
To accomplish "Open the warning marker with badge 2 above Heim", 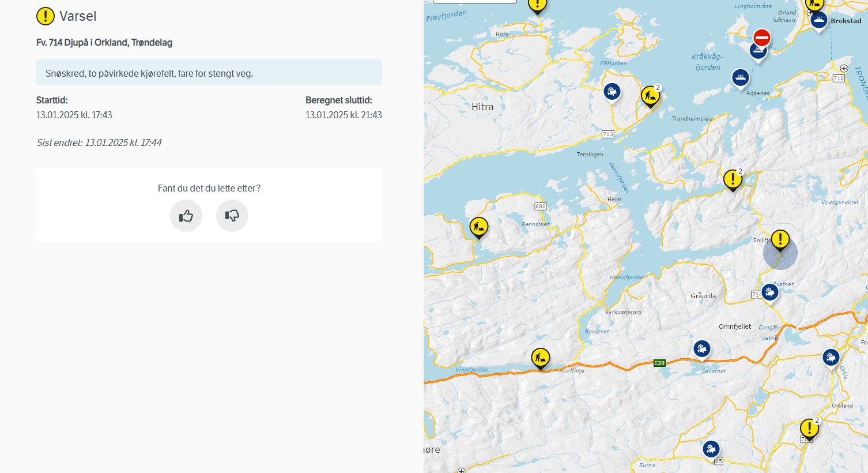I will pyautogui.click(x=733, y=179).
